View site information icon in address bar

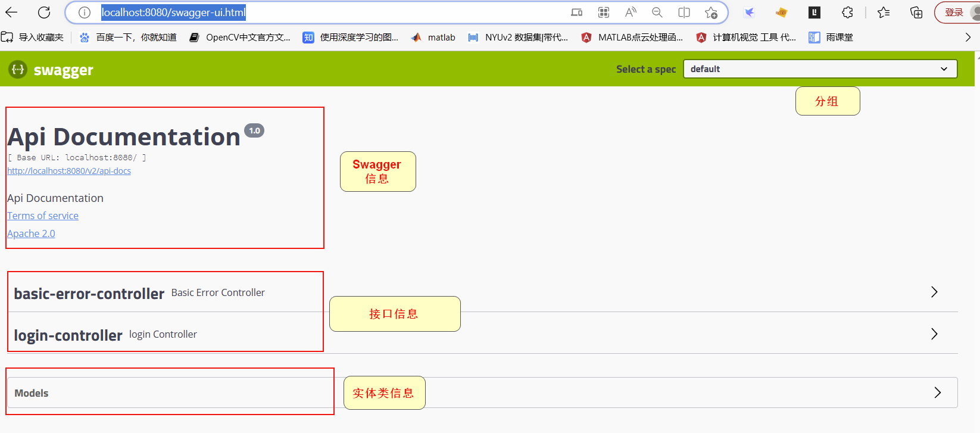tap(85, 12)
